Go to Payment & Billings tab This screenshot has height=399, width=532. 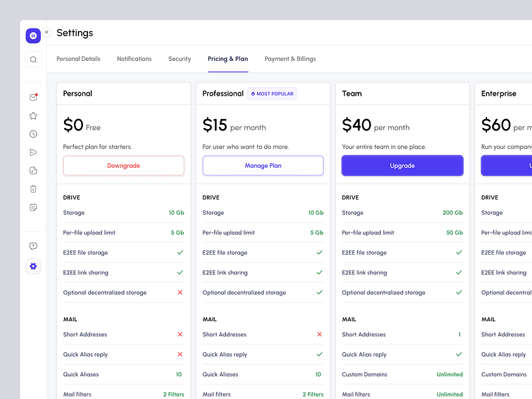[290, 59]
